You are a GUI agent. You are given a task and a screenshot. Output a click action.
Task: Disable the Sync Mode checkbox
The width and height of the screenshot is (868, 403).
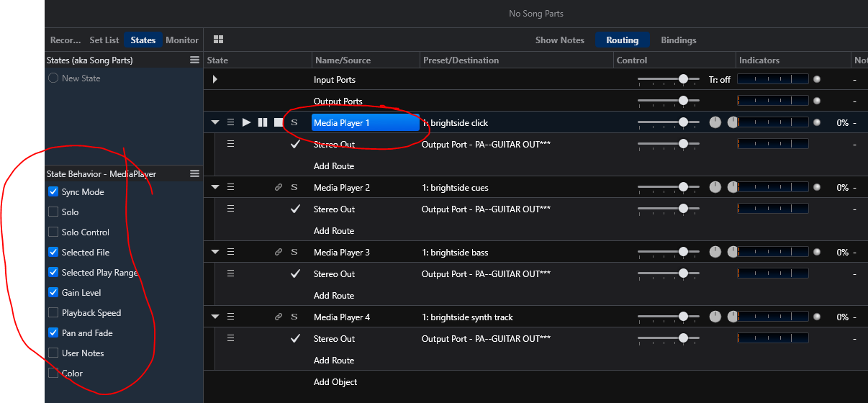[53, 192]
